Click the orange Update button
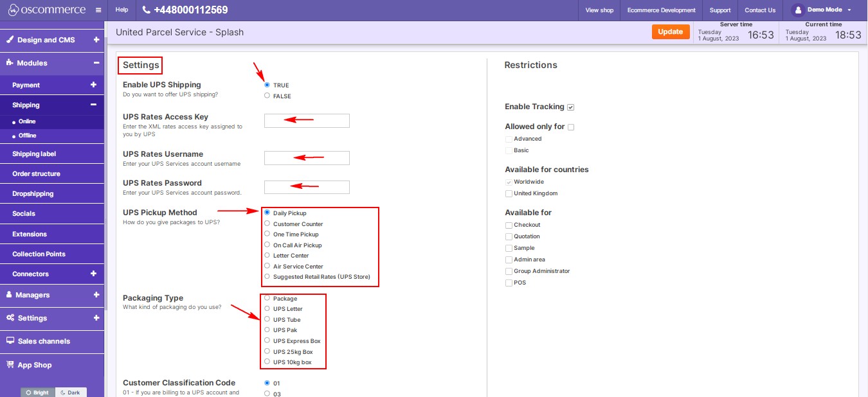Image resolution: width=868 pixels, height=397 pixels. tap(671, 31)
